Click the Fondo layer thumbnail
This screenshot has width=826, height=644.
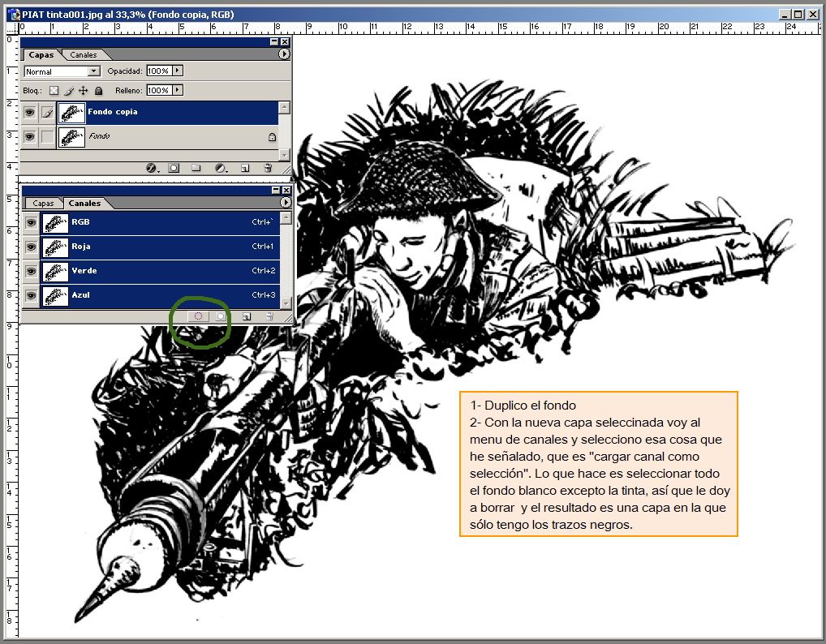[x=71, y=137]
